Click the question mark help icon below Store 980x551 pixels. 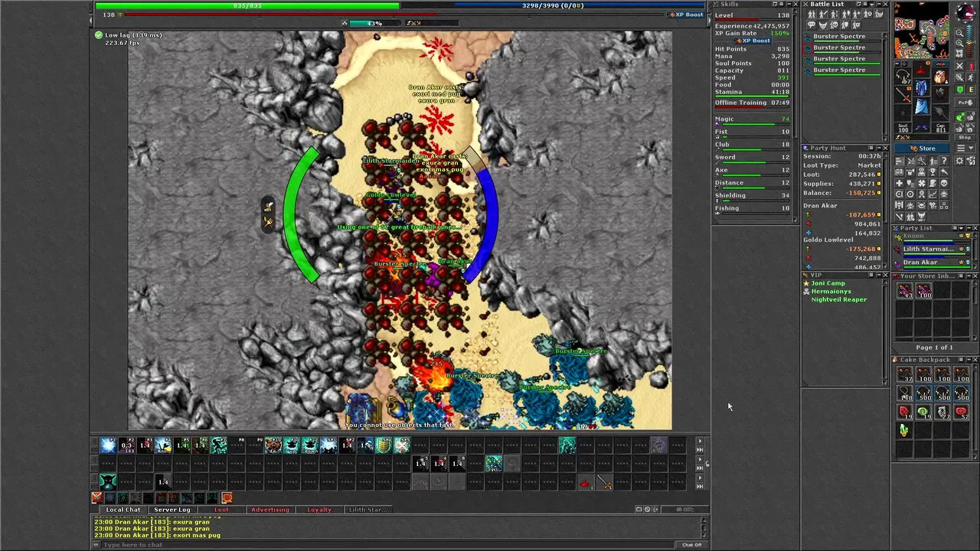point(944,161)
